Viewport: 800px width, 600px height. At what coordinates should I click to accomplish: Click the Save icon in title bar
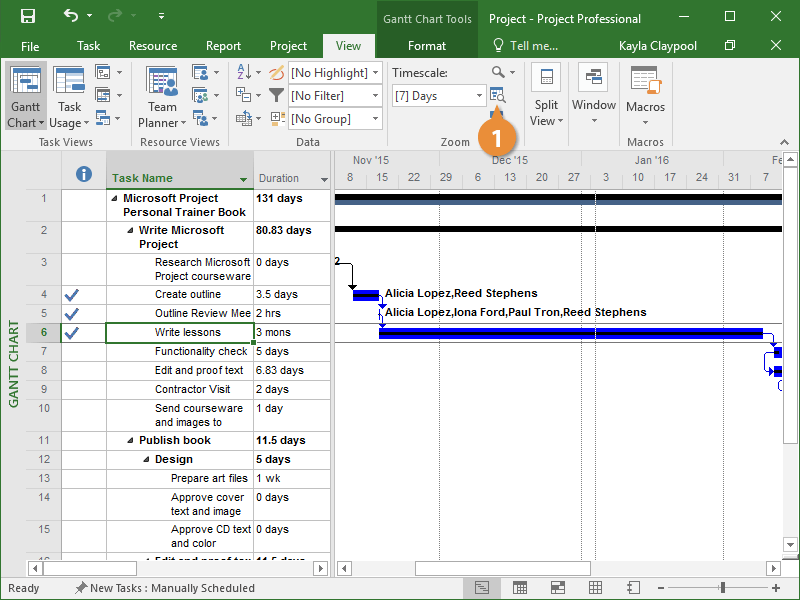[28, 17]
